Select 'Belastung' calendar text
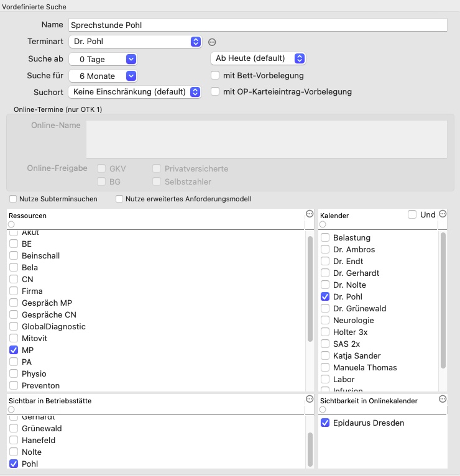Viewport: 460px width, 476px height. tap(352, 237)
